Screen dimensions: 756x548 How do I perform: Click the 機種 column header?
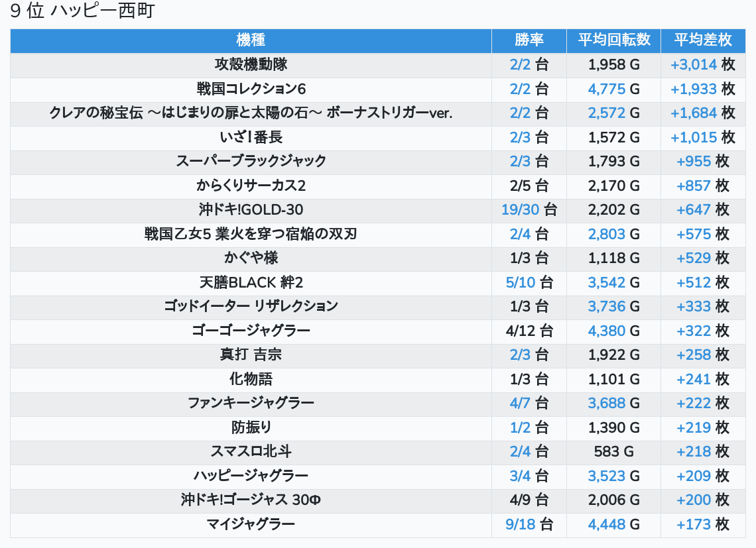coord(251,40)
